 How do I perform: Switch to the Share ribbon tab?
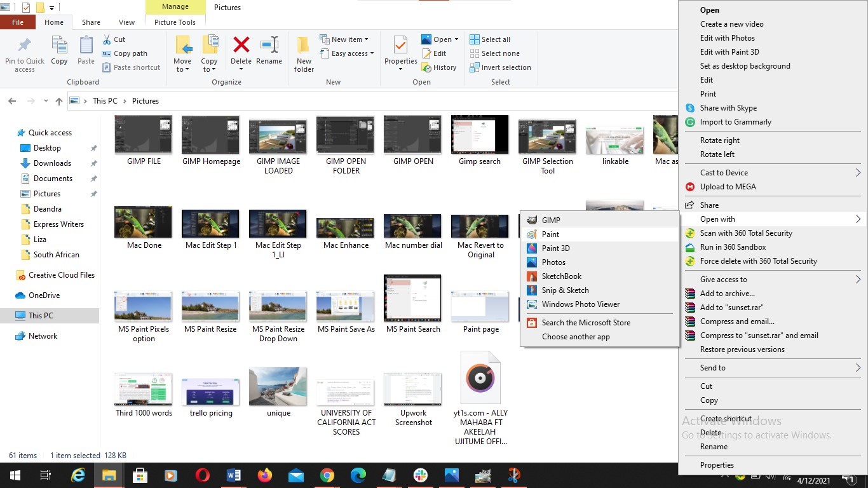click(91, 22)
